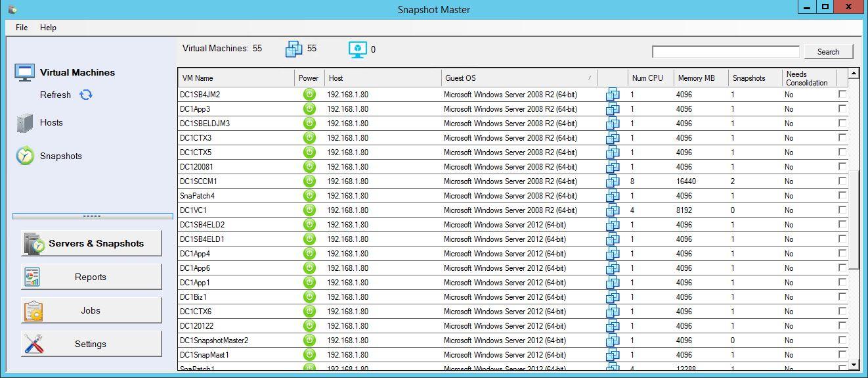868x378 pixels.
Task: Select the DC1SnapMast1 VM name cell
Action: (x=236, y=355)
